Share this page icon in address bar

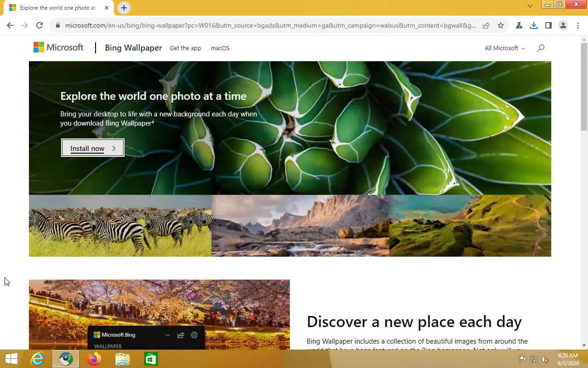[486, 26]
